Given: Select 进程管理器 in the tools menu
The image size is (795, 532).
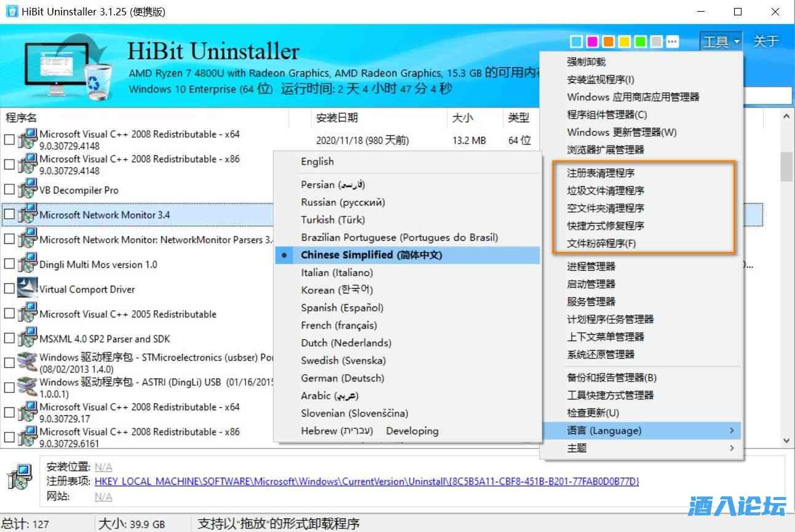Looking at the screenshot, I should 591,267.
